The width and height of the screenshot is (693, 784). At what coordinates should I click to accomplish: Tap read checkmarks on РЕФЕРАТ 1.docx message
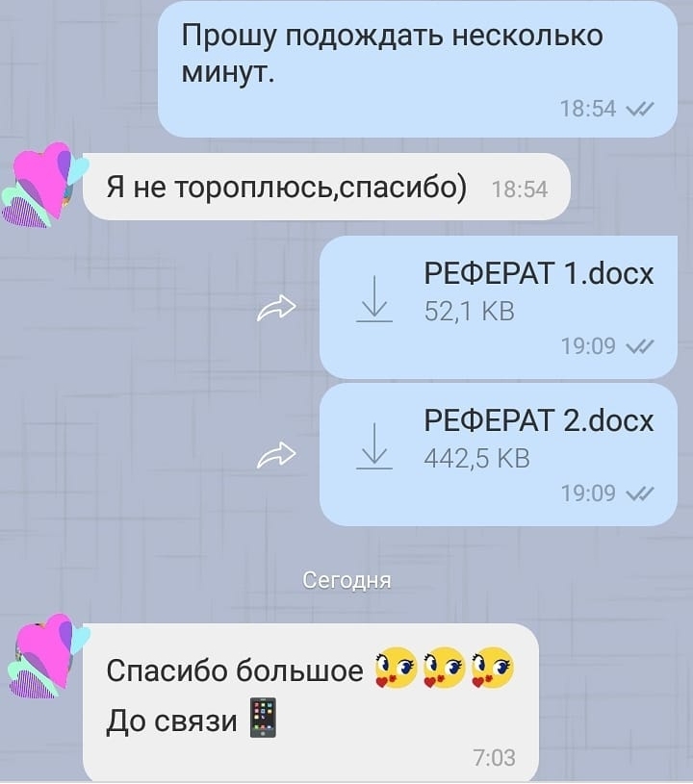[640, 346]
